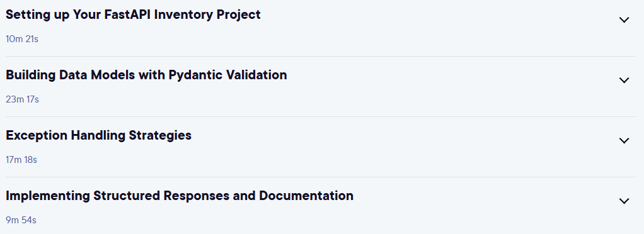
Task: Select Implementing Structured Responses and Documentation heading
Action: click(180, 196)
